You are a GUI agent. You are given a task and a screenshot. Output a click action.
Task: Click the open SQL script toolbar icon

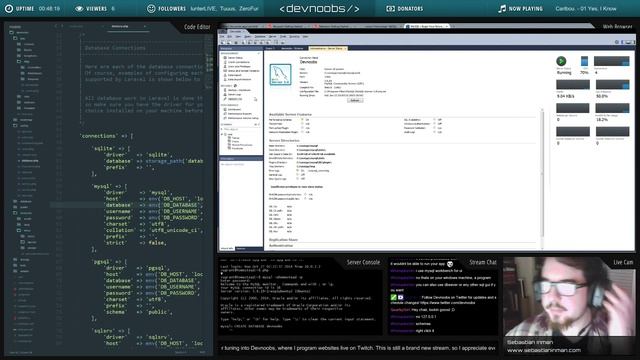click(229, 42)
